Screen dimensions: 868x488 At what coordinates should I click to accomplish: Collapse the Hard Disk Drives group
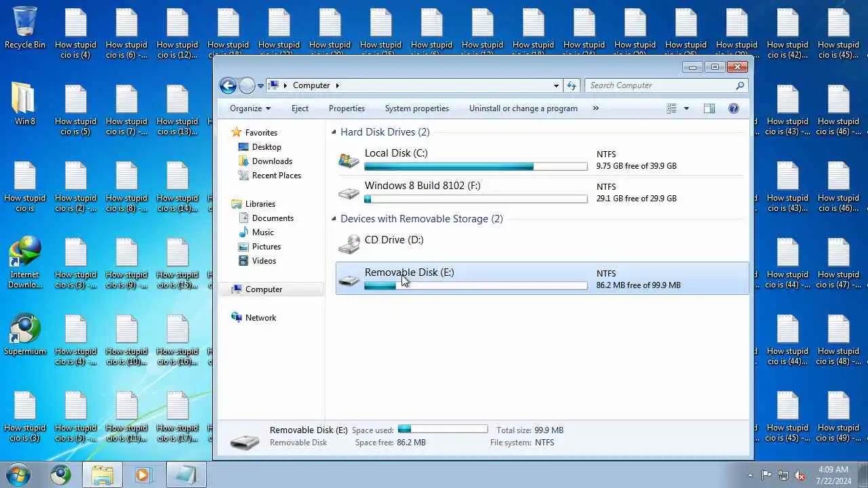[334, 133]
